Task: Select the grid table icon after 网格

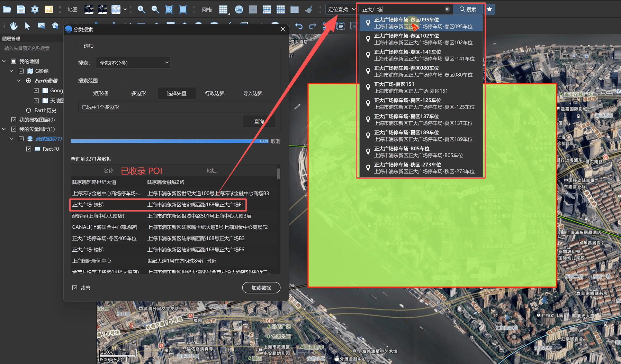Action: (x=223, y=9)
